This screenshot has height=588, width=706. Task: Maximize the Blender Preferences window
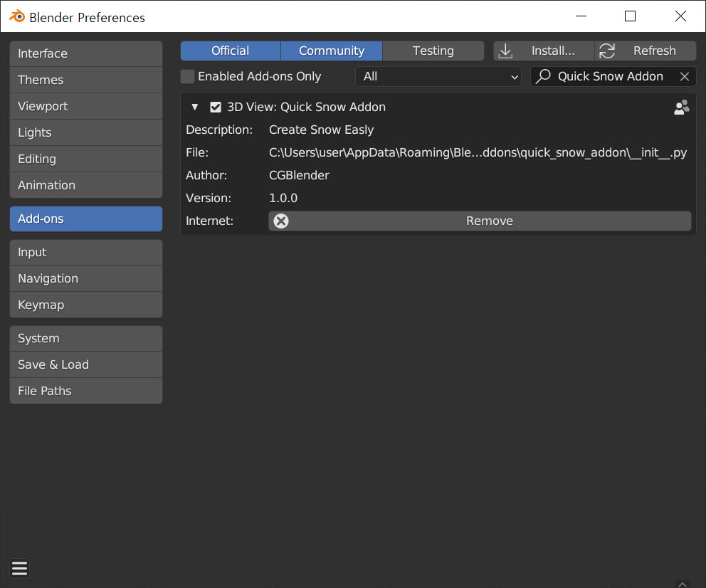[x=631, y=16]
